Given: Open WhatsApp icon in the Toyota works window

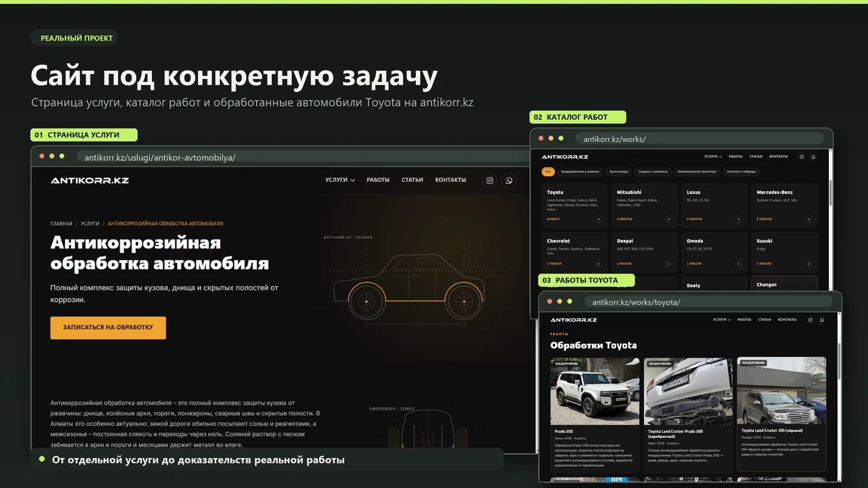Looking at the screenshot, I should [x=821, y=320].
